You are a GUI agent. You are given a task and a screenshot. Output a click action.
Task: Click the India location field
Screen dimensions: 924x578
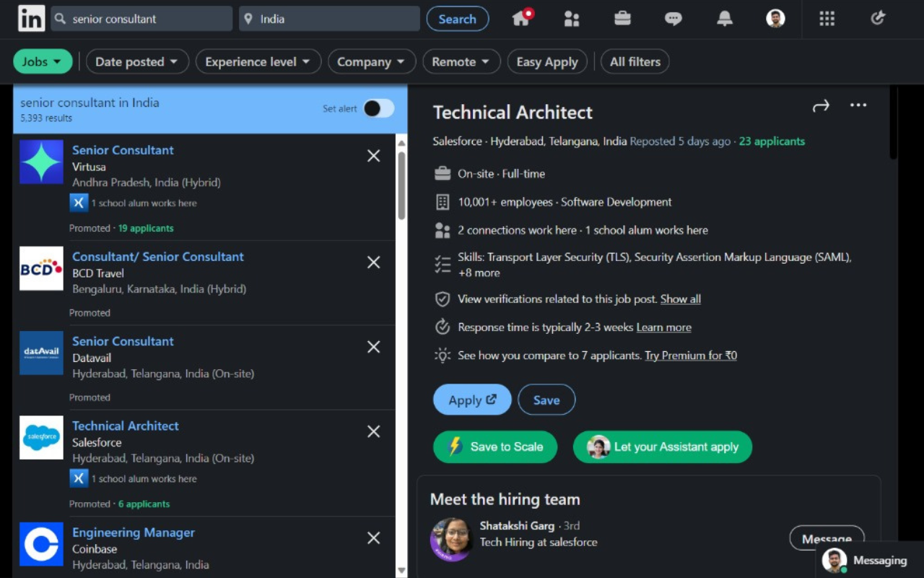click(x=329, y=19)
